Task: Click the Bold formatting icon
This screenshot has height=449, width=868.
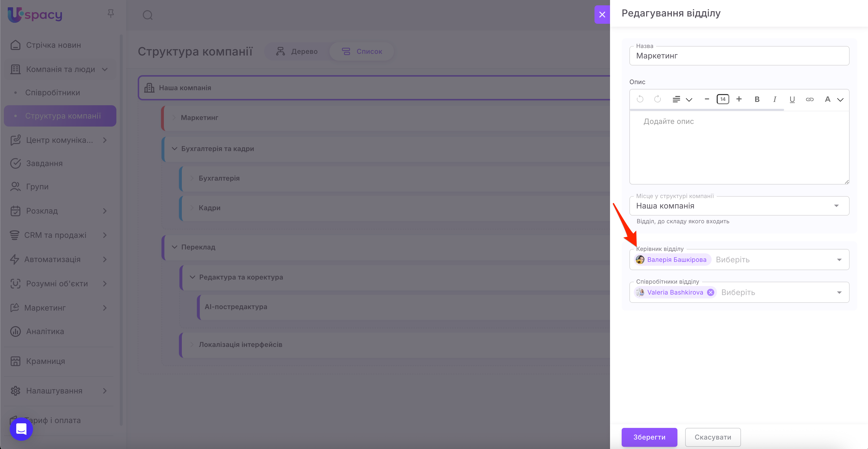Action: coord(757,99)
